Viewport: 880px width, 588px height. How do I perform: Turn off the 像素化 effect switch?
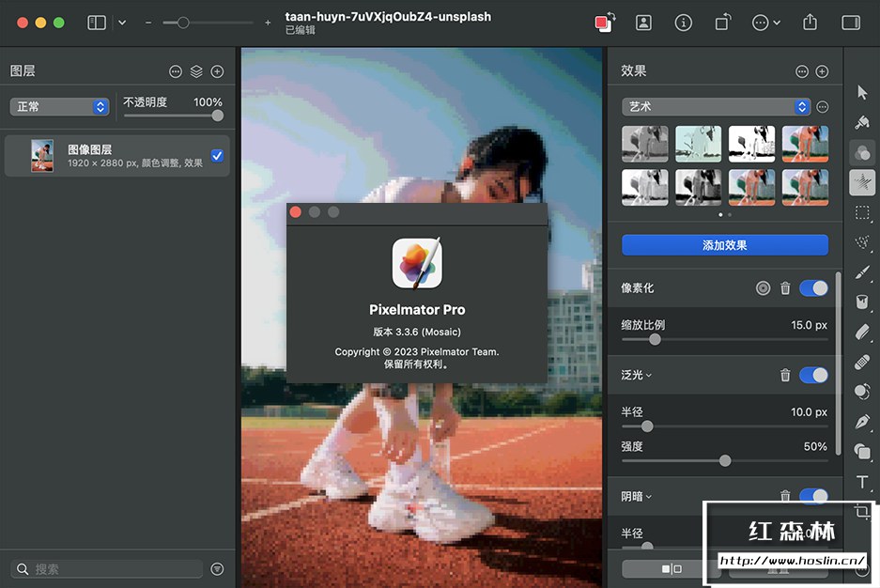coord(813,288)
